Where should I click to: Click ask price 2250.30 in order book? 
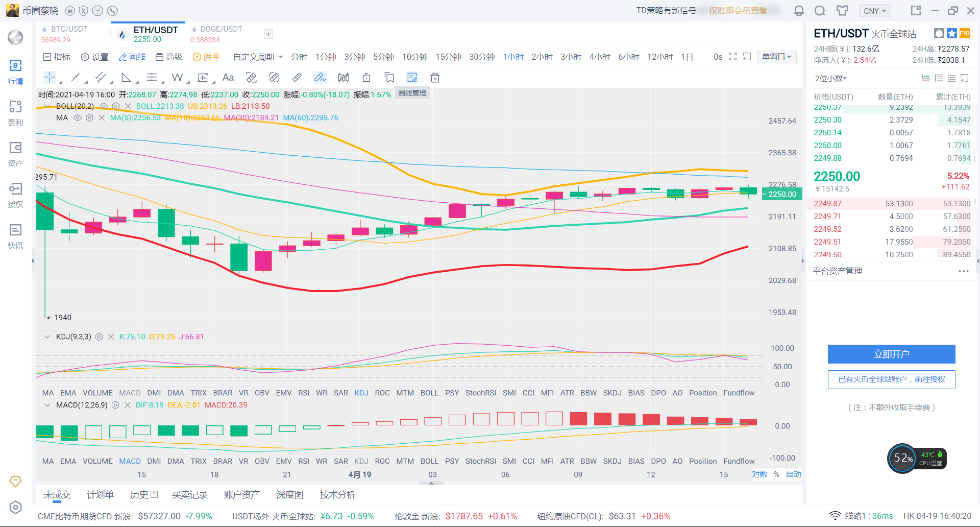coord(827,120)
